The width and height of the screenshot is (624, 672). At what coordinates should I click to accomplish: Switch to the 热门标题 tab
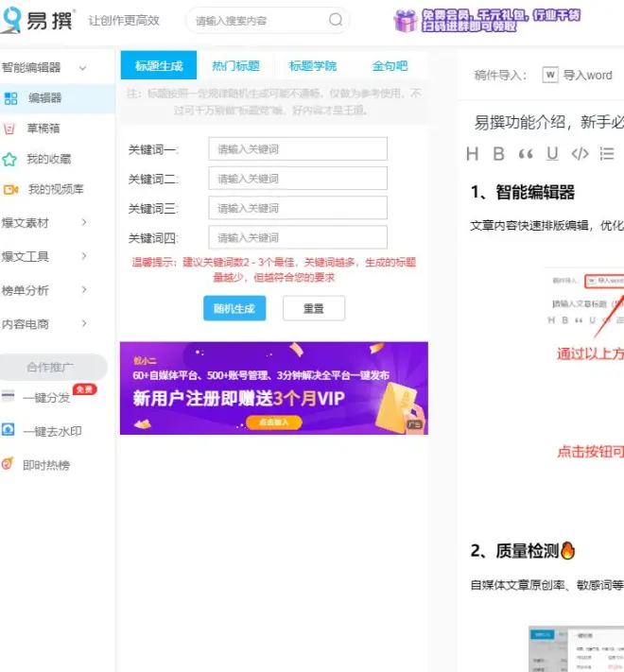(x=235, y=65)
